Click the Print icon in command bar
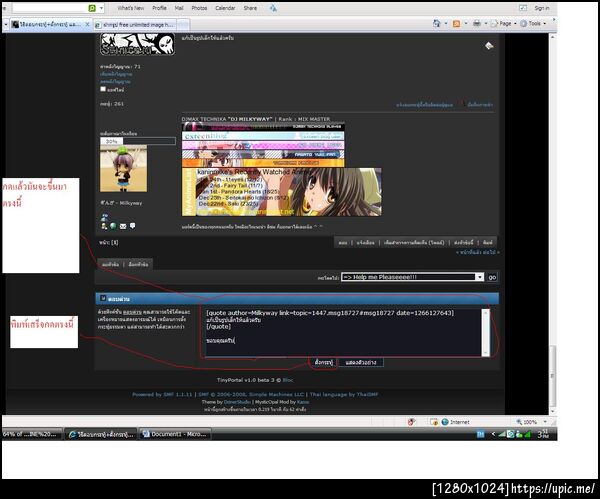 (477, 24)
